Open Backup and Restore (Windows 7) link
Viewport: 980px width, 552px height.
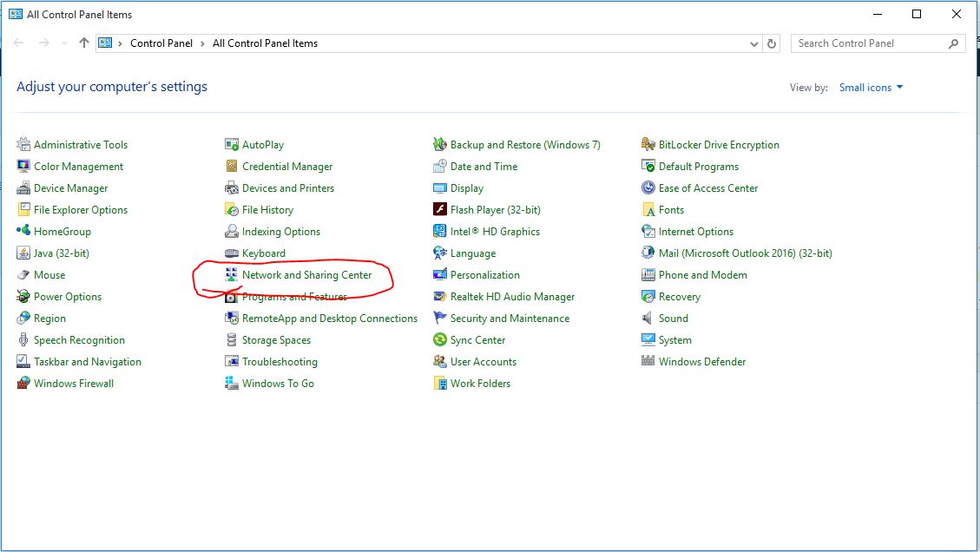(525, 144)
